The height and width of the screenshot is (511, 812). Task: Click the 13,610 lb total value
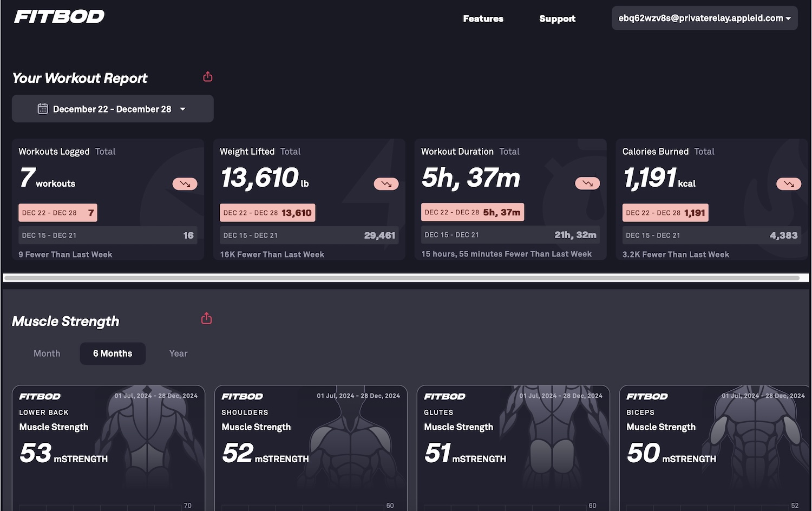[x=265, y=178]
